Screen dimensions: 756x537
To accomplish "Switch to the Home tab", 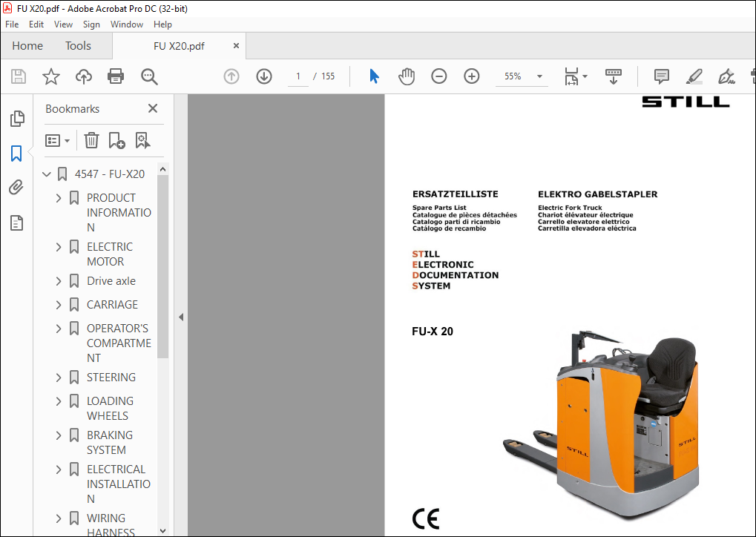I will pyautogui.click(x=27, y=46).
